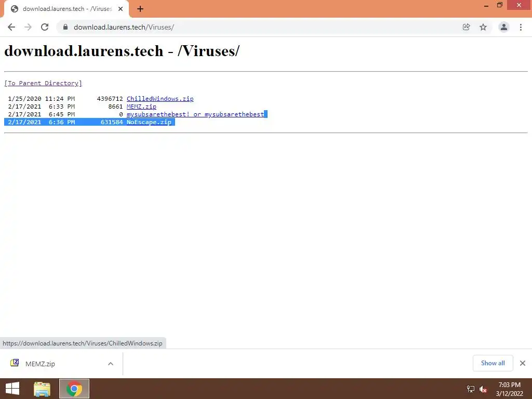The image size is (532, 399).
Task: Open the Windows Start menu
Action: pyautogui.click(x=12, y=389)
